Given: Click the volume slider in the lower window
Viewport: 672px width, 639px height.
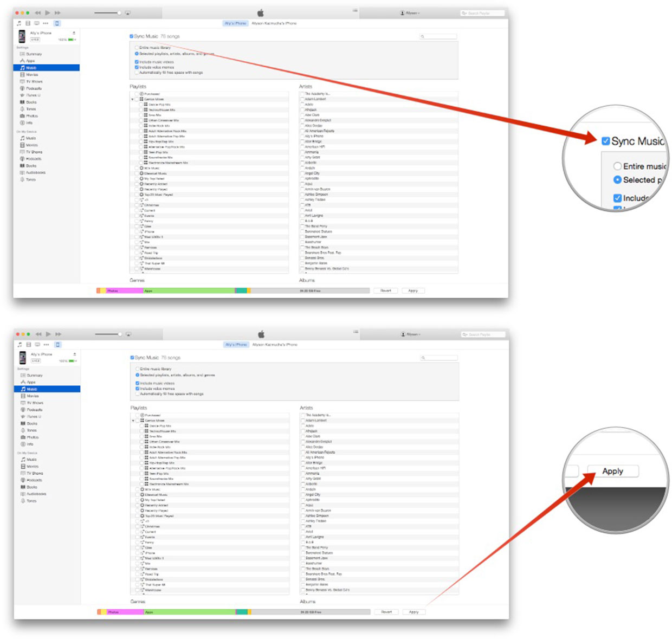Looking at the screenshot, I should click(108, 334).
